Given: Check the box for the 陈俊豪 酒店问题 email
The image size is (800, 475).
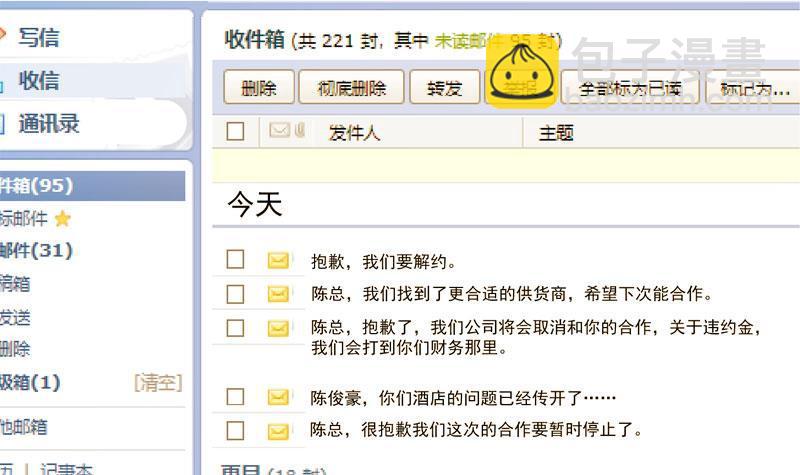Looking at the screenshot, I should [x=235, y=396].
